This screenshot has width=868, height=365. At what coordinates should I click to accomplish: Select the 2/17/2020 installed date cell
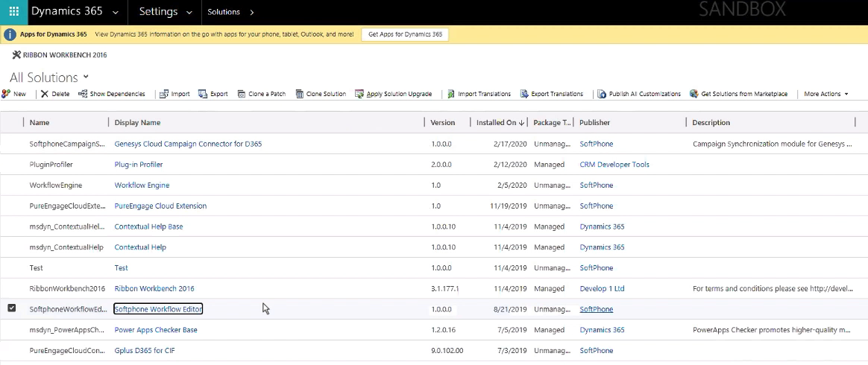[512, 144]
